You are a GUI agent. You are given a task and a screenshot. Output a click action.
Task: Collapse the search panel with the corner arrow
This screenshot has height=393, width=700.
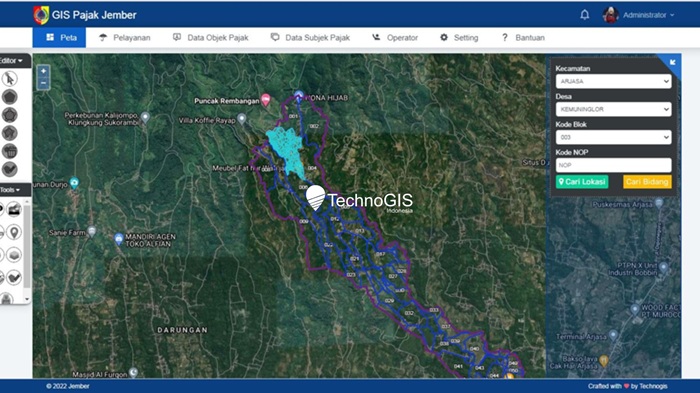pos(672,62)
